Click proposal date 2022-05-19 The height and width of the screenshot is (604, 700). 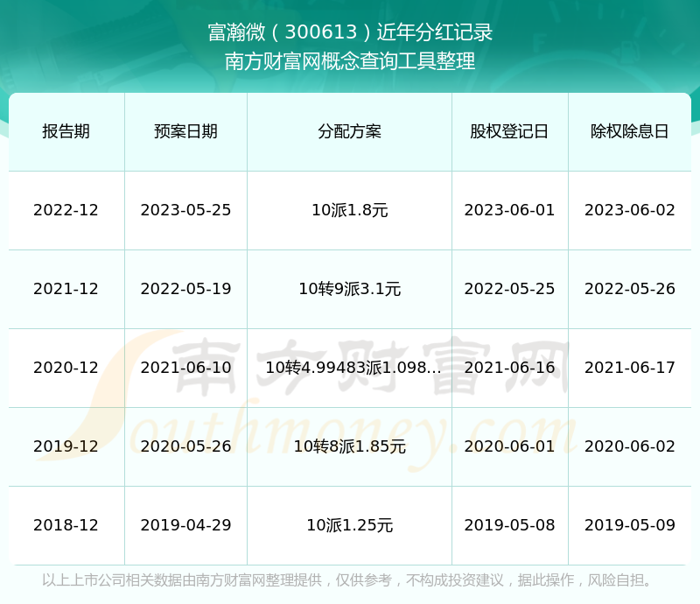(185, 289)
